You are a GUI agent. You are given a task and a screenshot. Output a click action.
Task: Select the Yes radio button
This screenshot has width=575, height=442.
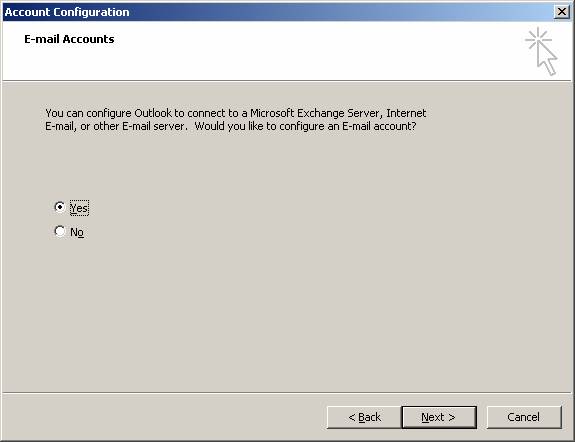tap(59, 207)
